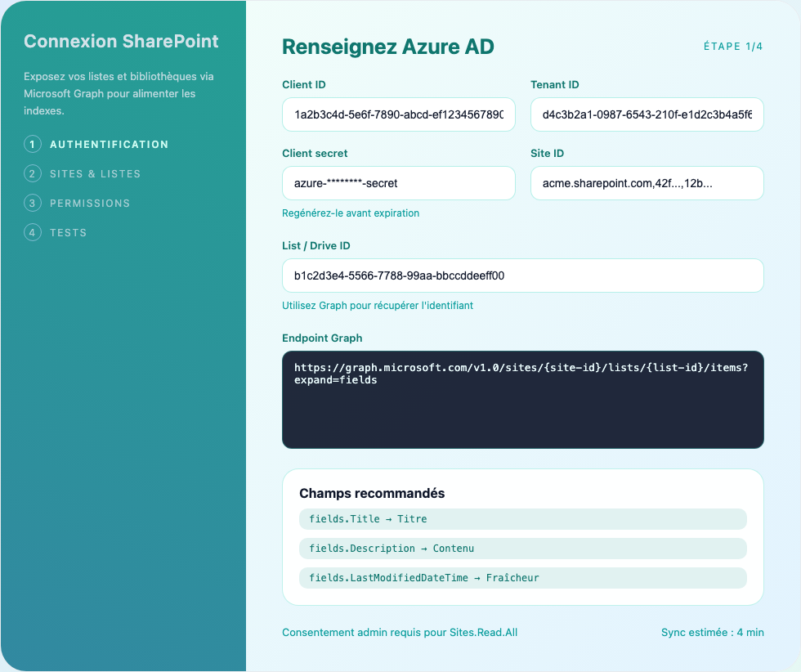801x672 pixels.
Task: Click the step 4 circle beside TESTS
Action: click(x=32, y=232)
